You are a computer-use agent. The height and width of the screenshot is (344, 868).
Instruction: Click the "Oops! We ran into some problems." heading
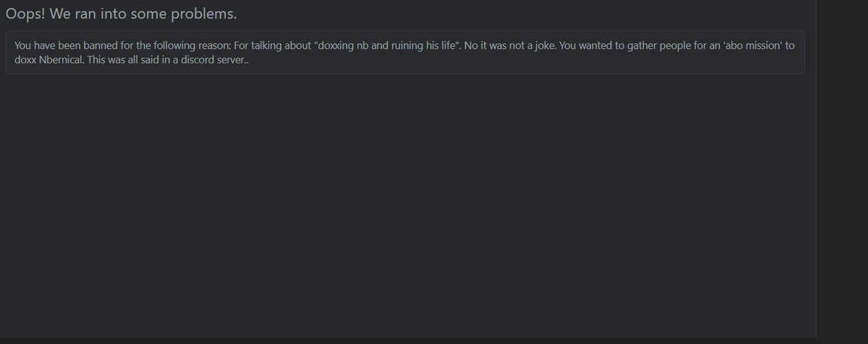click(121, 14)
